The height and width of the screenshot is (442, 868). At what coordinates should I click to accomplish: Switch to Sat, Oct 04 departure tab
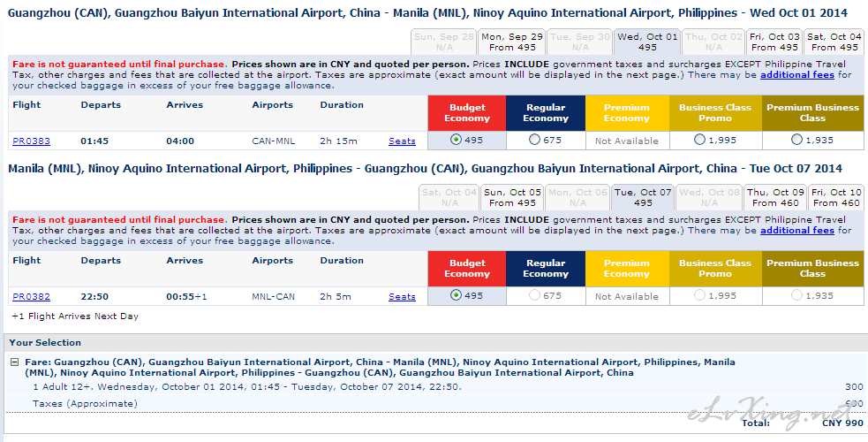pos(834,42)
